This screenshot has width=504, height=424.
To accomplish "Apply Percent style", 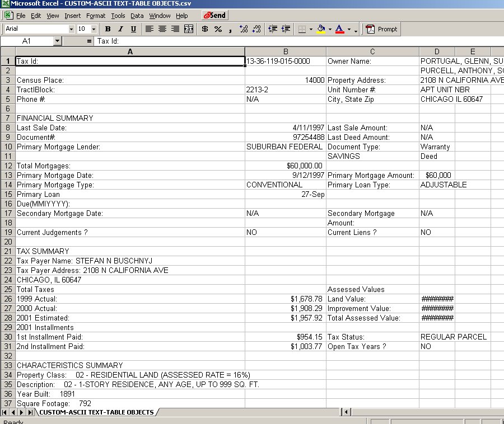I will [218, 29].
